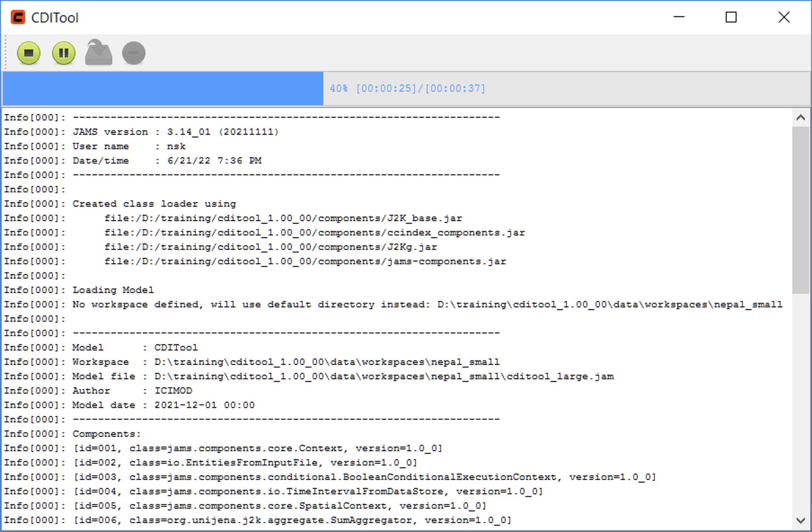
Task: Maximize the CDITool window
Action: click(731, 18)
